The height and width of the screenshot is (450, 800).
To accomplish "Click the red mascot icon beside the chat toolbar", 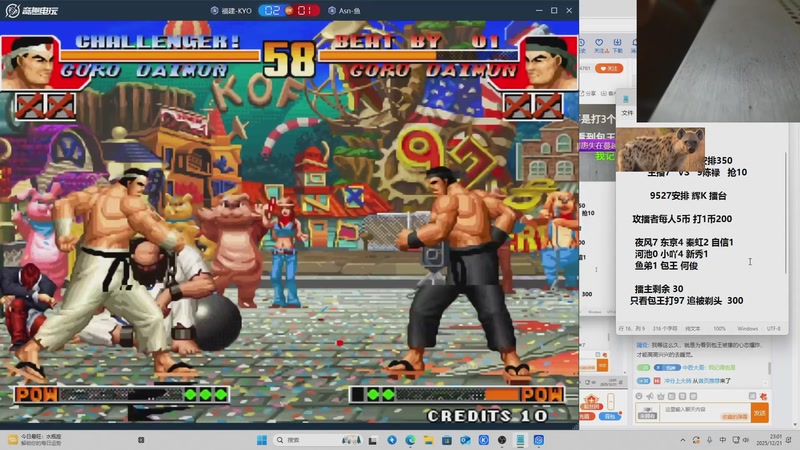I will click(763, 396).
